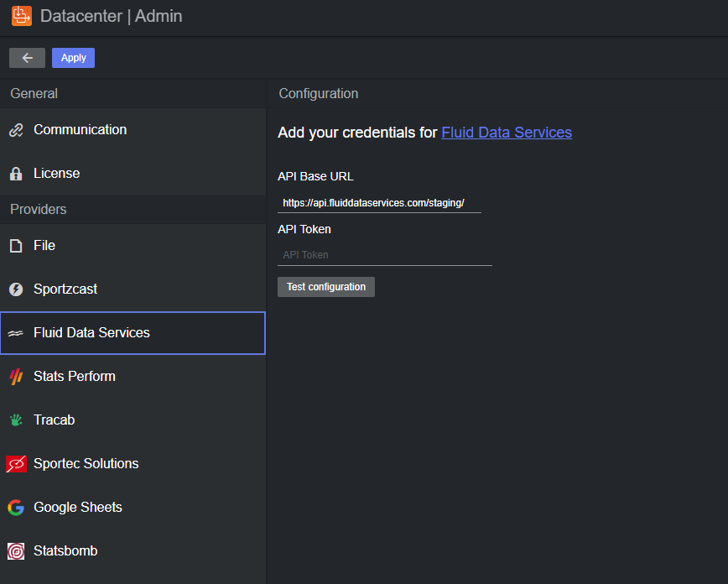Click the Tracab green hand icon

16,420
